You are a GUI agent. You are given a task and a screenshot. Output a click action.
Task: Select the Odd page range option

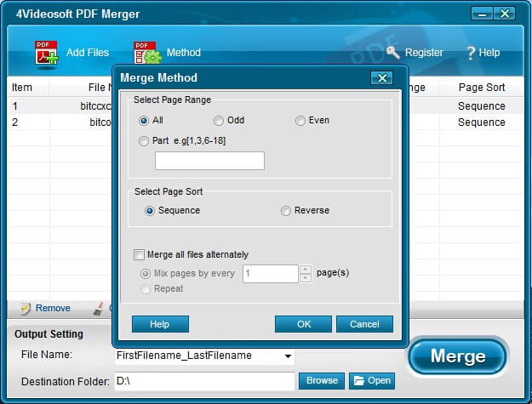[x=219, y=121]
